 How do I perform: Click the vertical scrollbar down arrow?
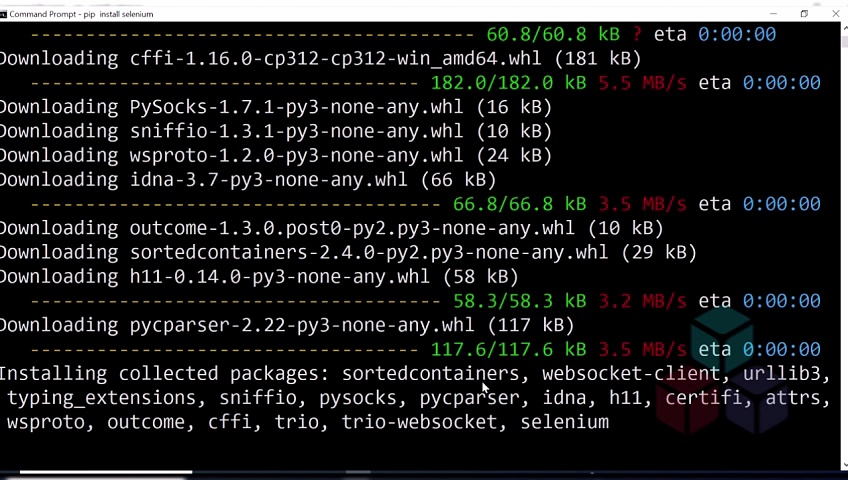tap(843, 465)
